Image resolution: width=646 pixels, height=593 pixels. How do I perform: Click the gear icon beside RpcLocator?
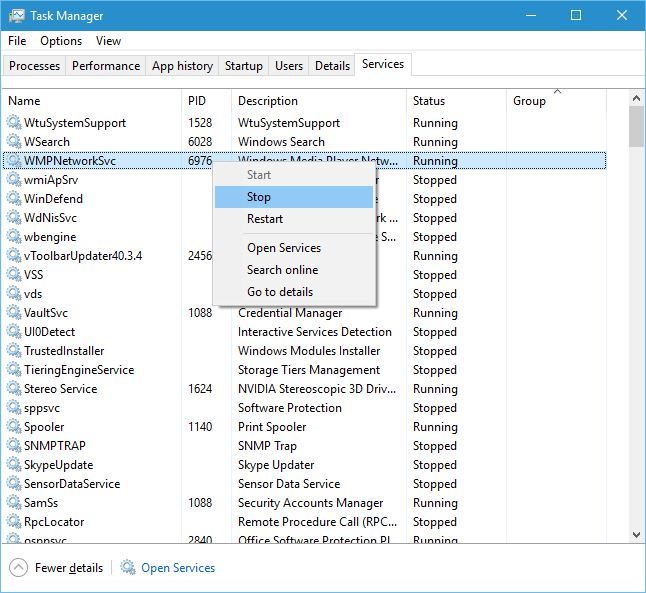[x=14, y=521]
